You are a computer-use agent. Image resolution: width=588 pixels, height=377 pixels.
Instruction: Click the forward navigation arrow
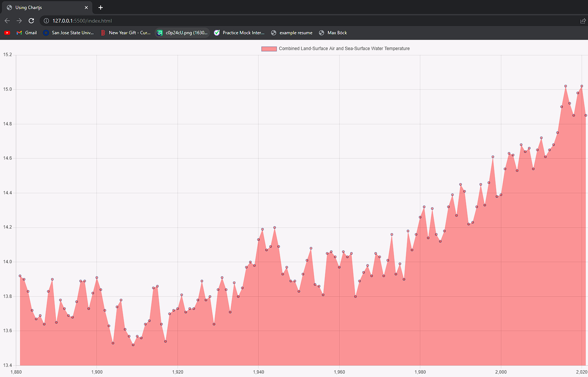coord(19,21)
